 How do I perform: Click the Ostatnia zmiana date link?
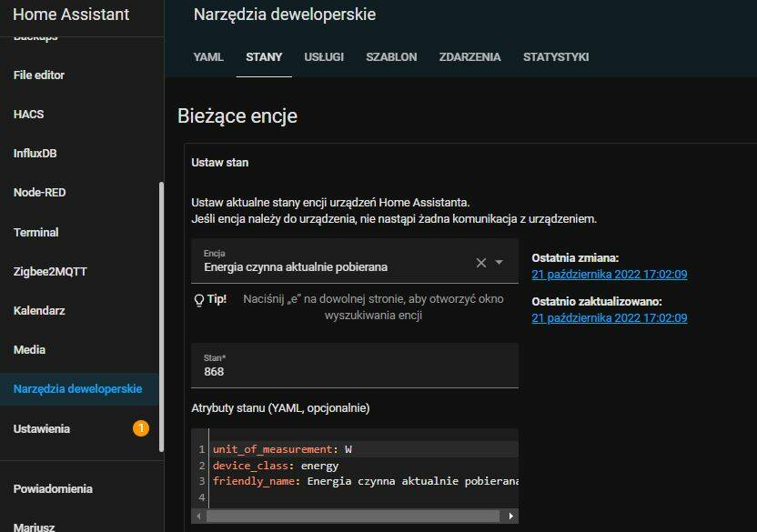[610, 275]
